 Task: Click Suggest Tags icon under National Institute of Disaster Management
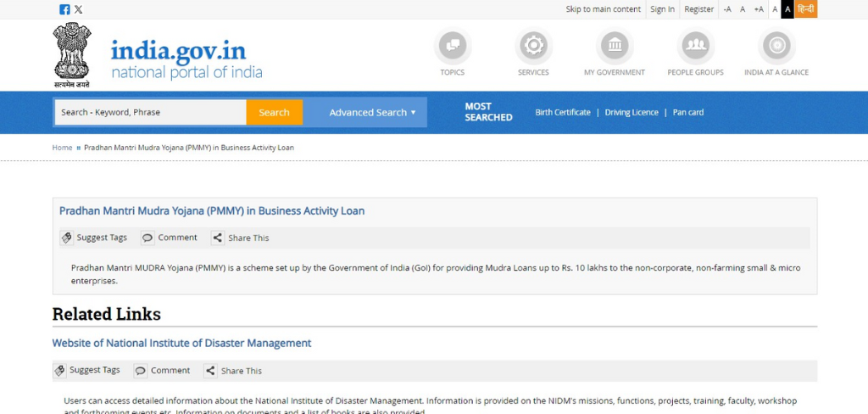60,371
